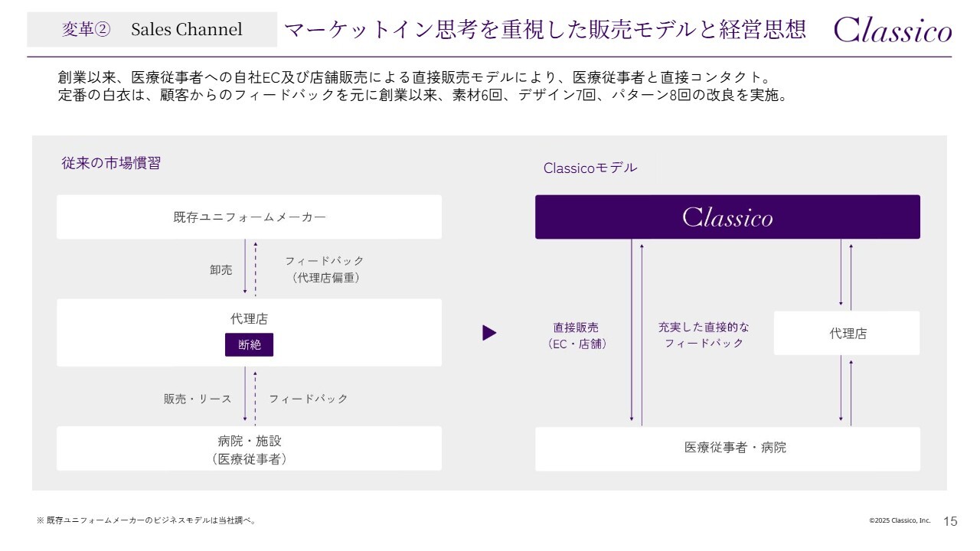Click the 卸売 arrow label
This screenshot has width=980, height=551.
click(x=221, y=270)
